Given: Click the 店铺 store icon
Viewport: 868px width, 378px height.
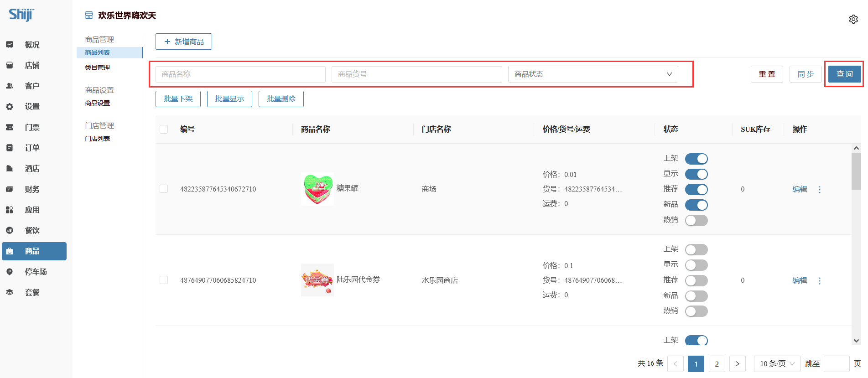Looking at the screenshot, I should 10,65.
